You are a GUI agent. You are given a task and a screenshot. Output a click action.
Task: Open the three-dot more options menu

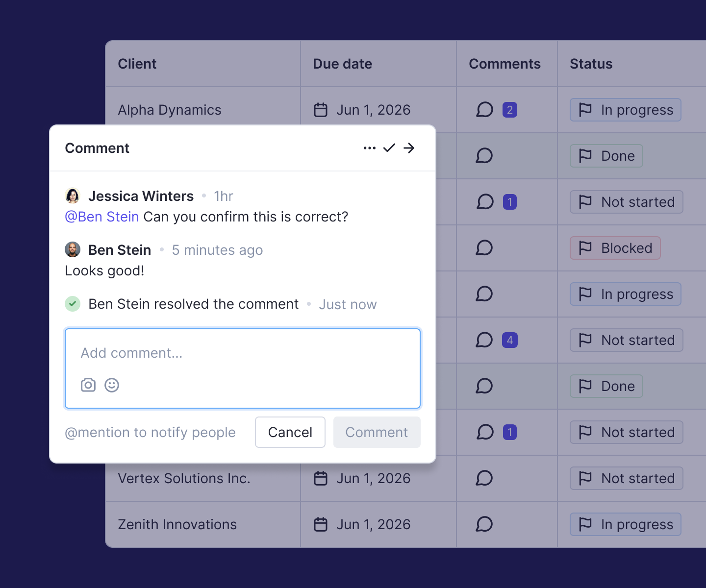369,148
